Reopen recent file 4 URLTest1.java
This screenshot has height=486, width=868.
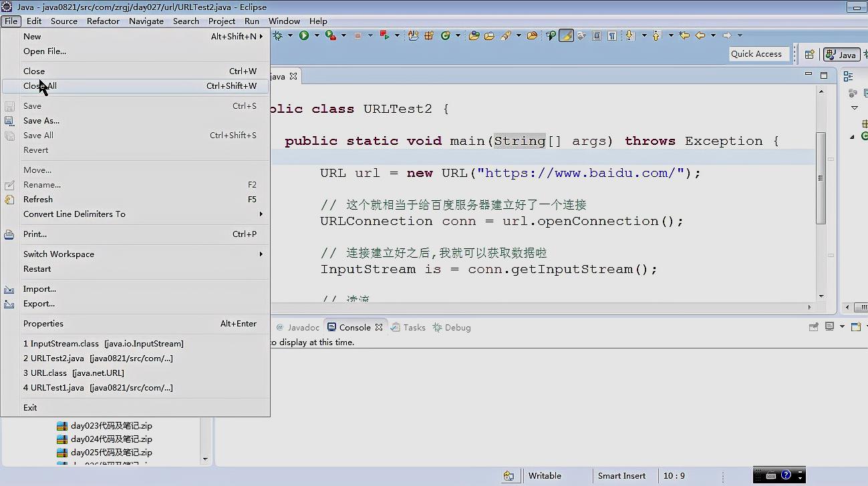[136, 388]
